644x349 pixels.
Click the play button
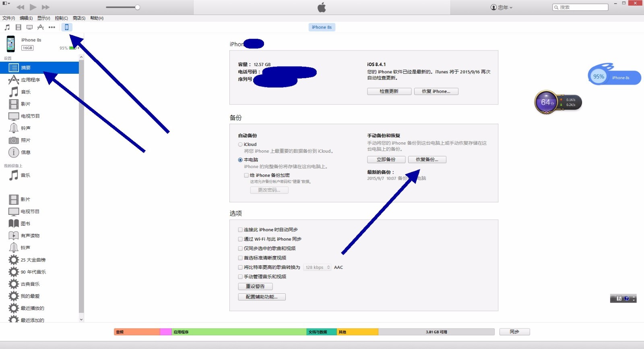point(33,7)
